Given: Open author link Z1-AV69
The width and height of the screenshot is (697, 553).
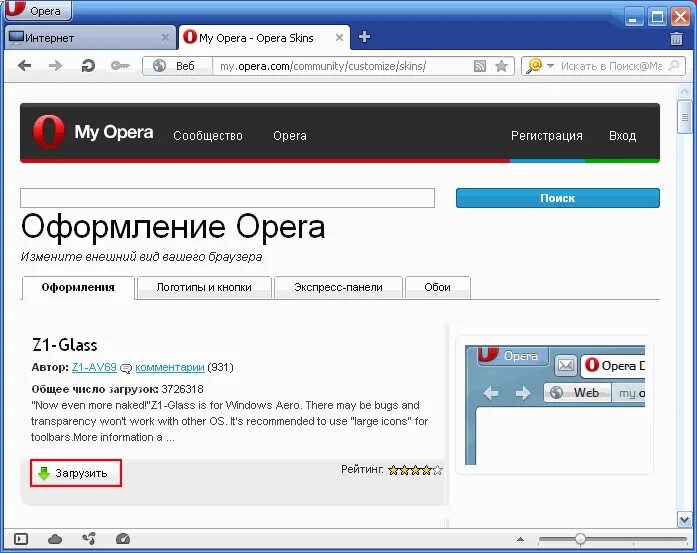Looking at the screenshot, I should tap(94, 368).
